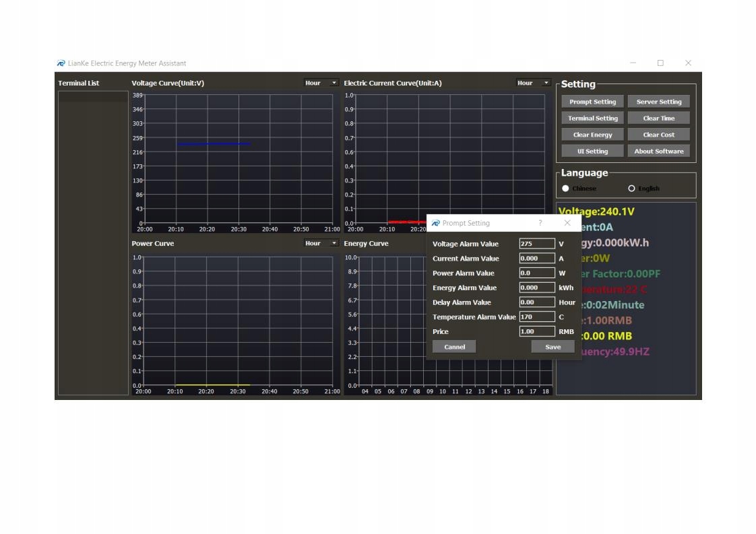Open the Server Setting button
This screenshot has width=756, height=534.
tap(658, 102)
